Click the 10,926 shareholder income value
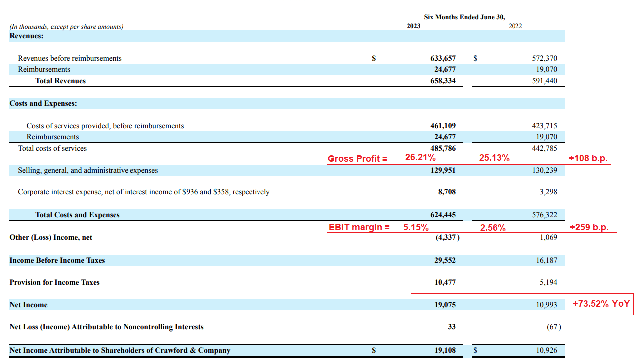644x364 pixels. point(547,350)
